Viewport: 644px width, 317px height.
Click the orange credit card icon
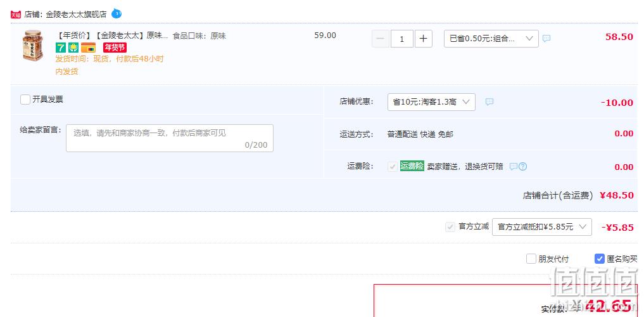pyautogui.click(x=88, y=48)
